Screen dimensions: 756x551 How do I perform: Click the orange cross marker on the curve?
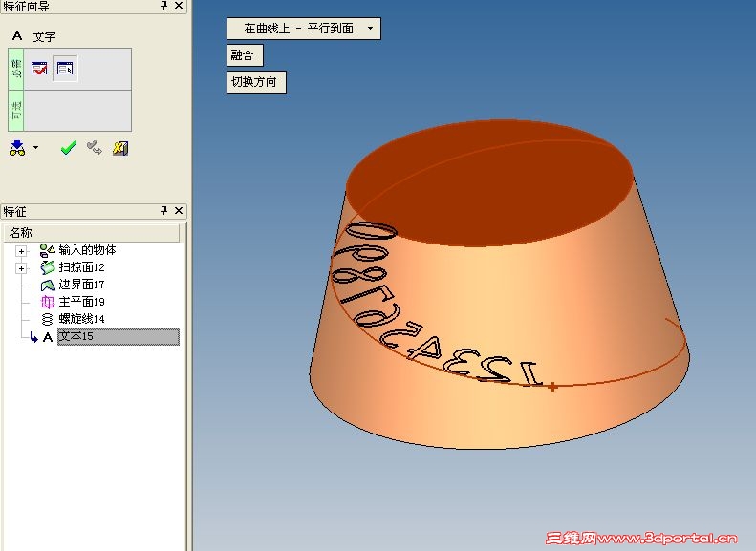(x=552, y=387)
